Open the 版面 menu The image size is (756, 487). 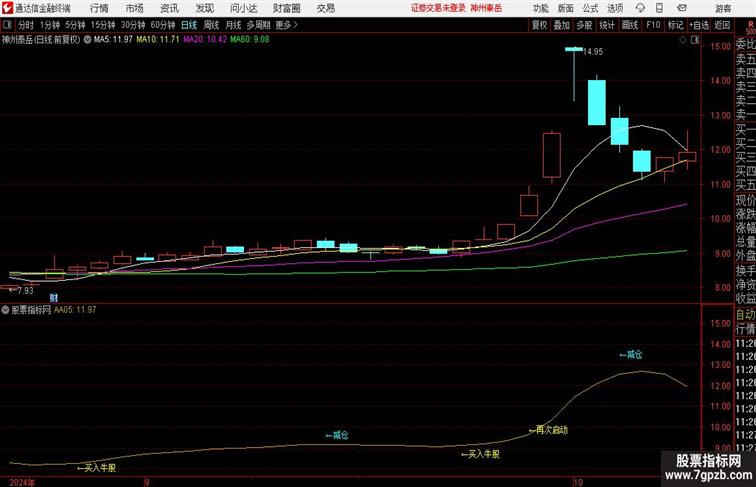point(566,8)
